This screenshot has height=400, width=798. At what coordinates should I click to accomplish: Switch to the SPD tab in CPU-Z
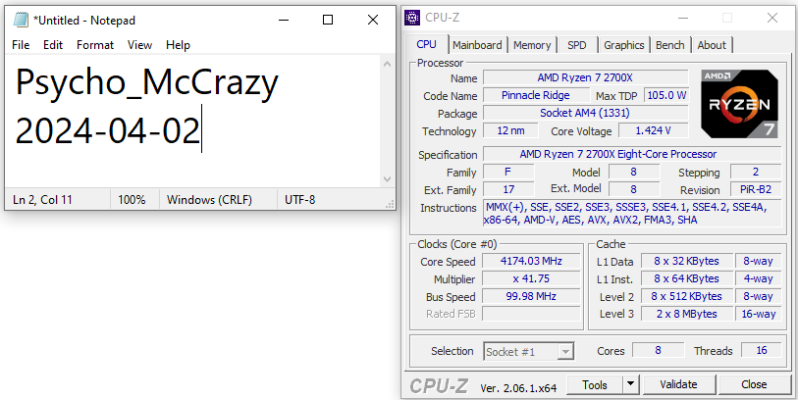pyautogui.click(x=577, y=45)
